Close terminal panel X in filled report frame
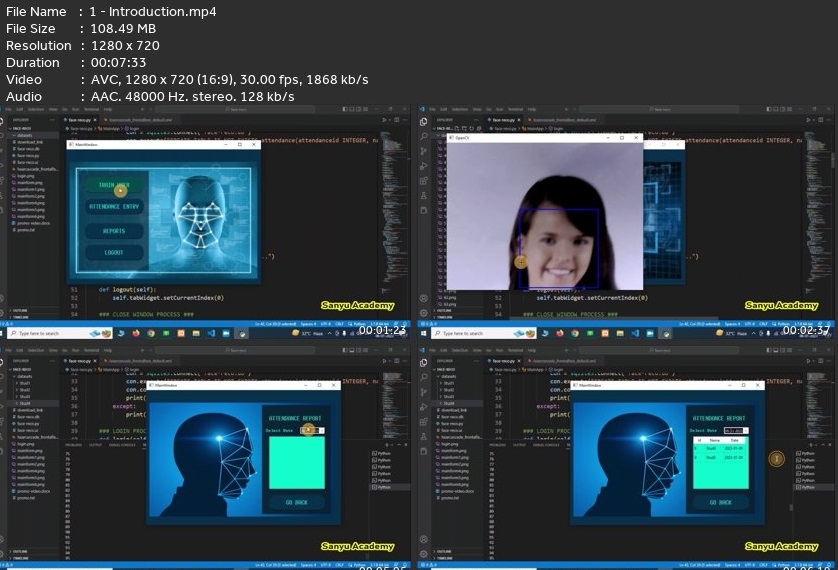This screenshot has height=570, width=838. 829,444
